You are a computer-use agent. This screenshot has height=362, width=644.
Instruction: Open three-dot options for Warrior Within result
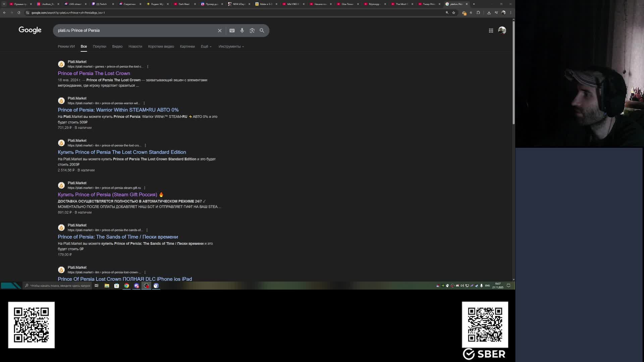pos(144,103)
